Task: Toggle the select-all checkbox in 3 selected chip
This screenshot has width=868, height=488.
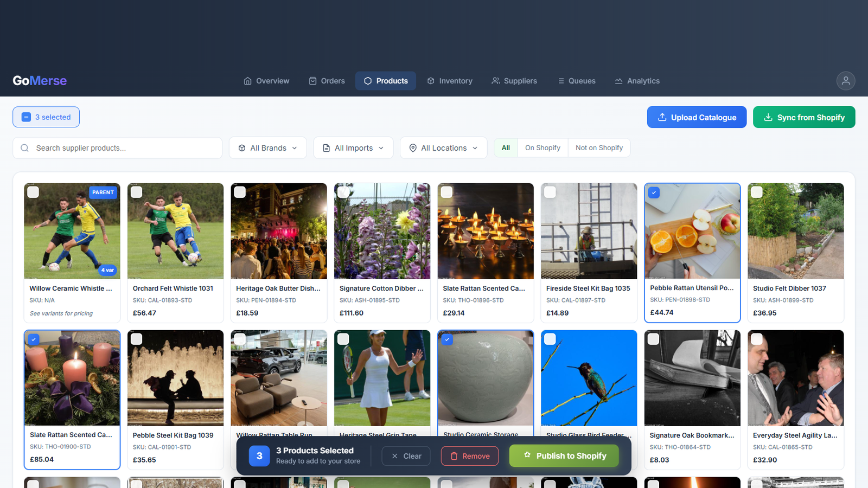Action: point(26,117)
